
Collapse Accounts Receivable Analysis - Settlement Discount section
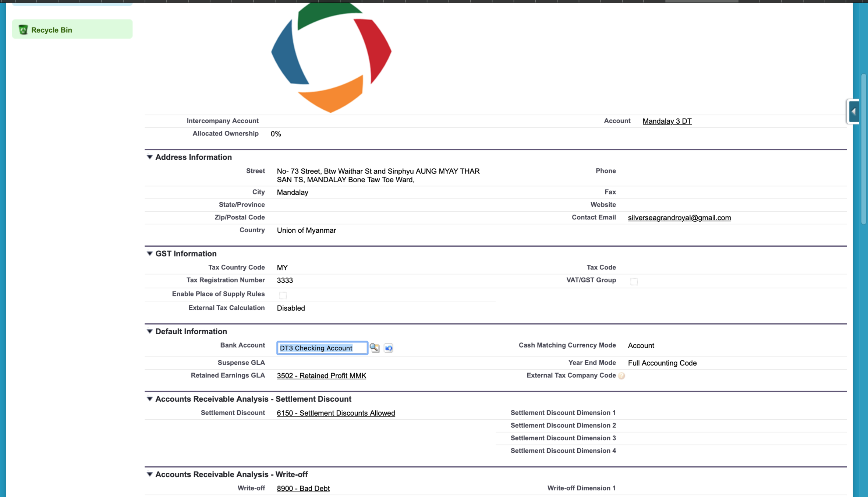coord(149,399)
